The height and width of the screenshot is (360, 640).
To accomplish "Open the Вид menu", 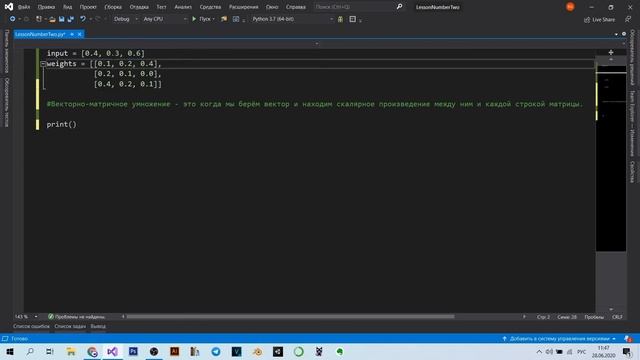I will pos(67,7).
